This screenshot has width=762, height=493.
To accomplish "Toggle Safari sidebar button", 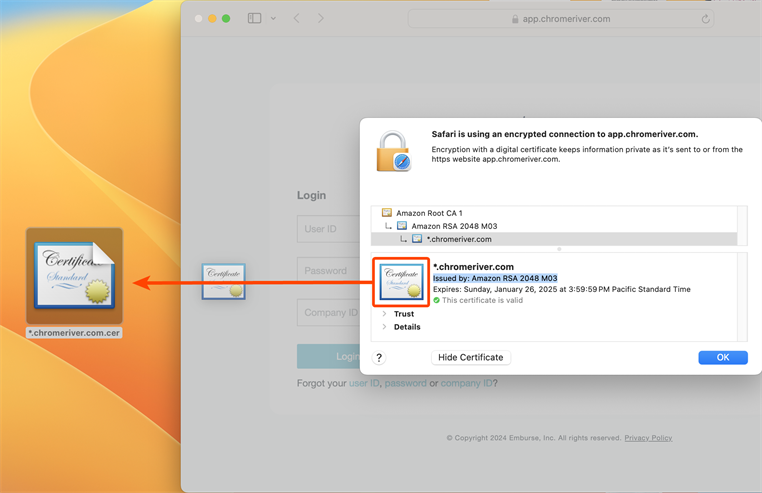I will (254, 18).
